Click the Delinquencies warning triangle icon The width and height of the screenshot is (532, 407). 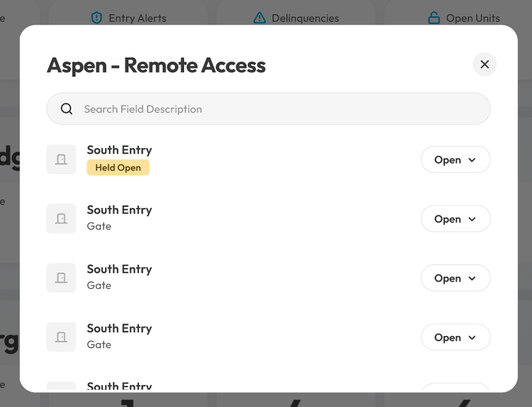[260, 18]
